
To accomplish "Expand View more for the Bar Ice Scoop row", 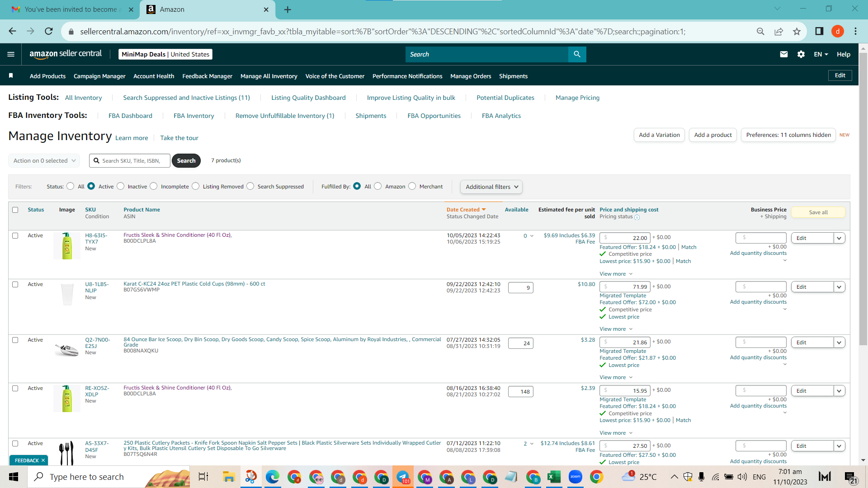I will (x=616, y=377).
